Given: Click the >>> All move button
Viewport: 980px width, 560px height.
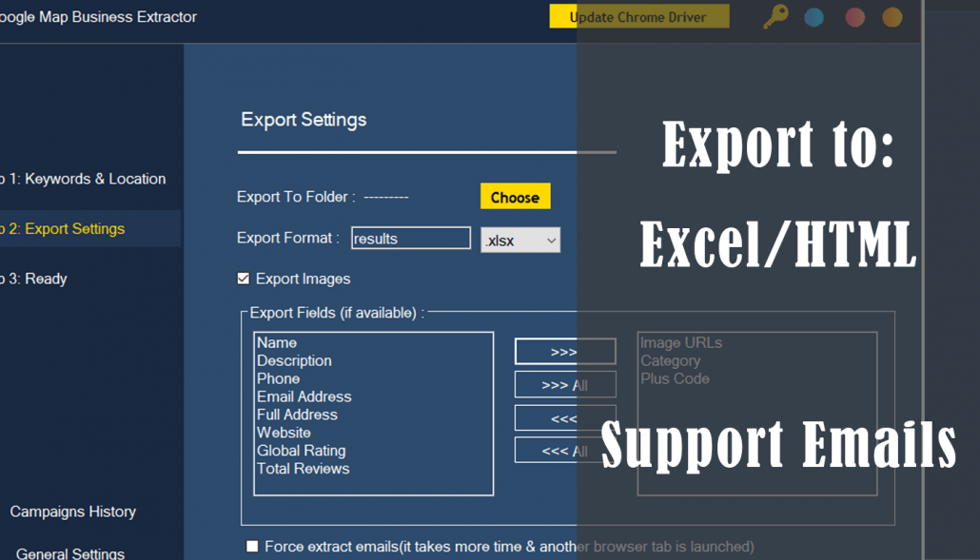Looking at the screenshot, I should point(564,385).
